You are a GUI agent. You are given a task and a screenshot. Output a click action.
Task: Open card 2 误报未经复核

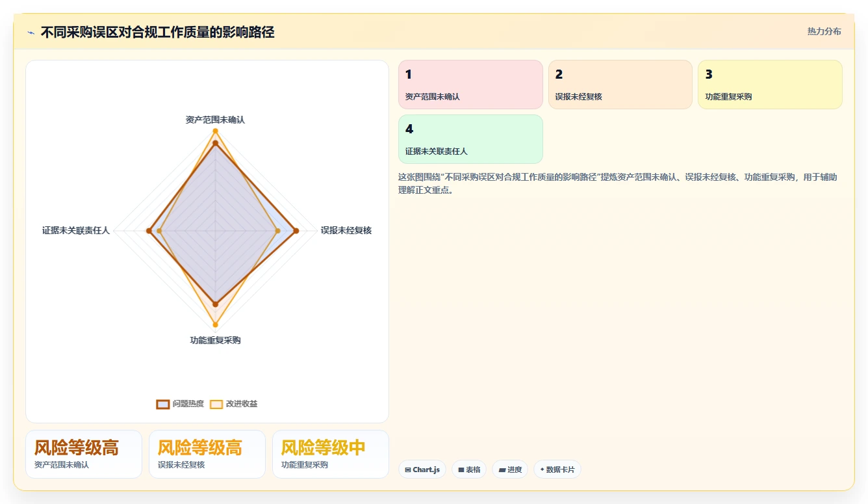pos(620,85)
